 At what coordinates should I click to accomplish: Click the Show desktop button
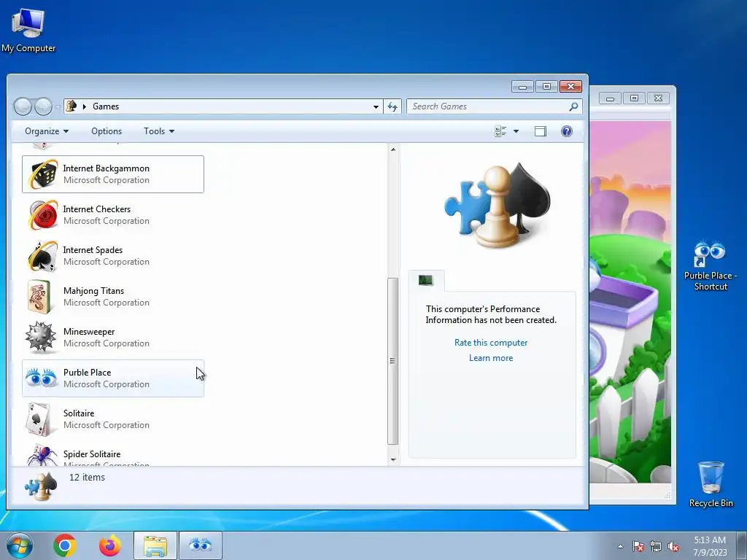pos(742,545)
